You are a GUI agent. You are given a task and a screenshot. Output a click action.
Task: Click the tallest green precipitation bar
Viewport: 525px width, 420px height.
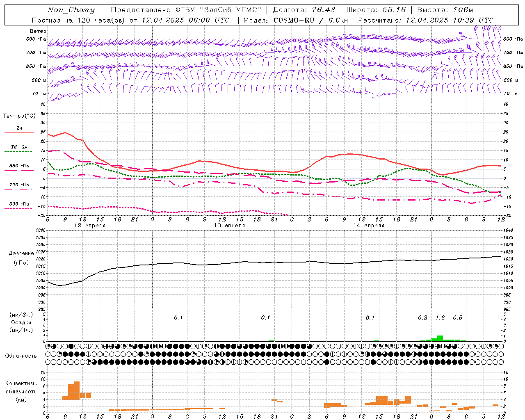pyautogui.click(x=440, y=338)
